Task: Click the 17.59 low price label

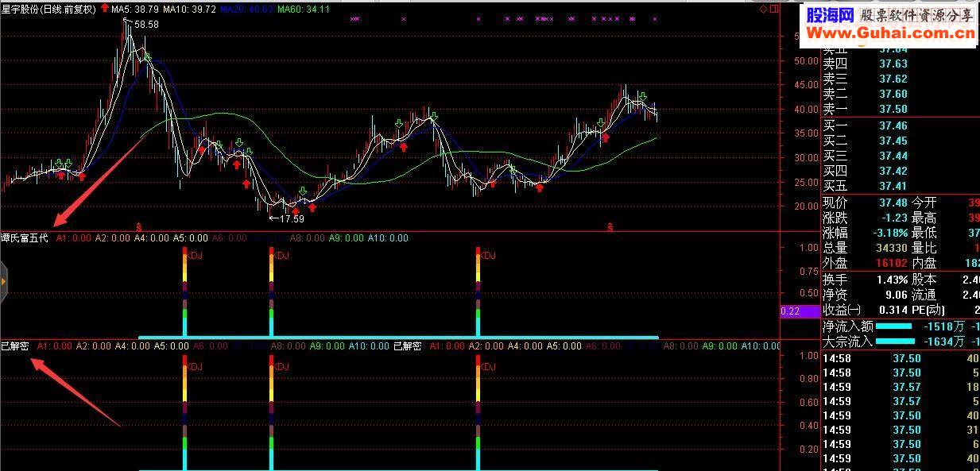Action: (292, 218)
